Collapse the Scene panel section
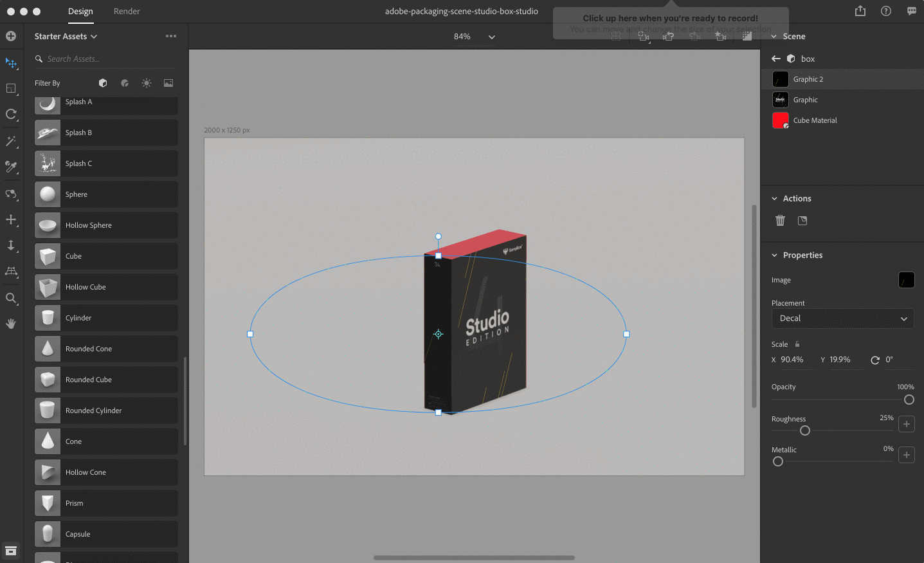The height and width of the screenshot is (563, 924). (x=774, y=37)
